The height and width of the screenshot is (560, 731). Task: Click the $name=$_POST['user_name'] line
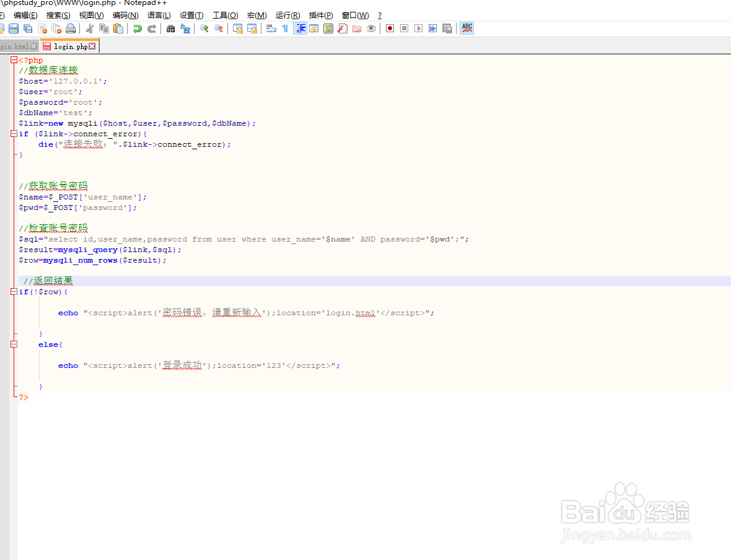(x=82, y=197)
